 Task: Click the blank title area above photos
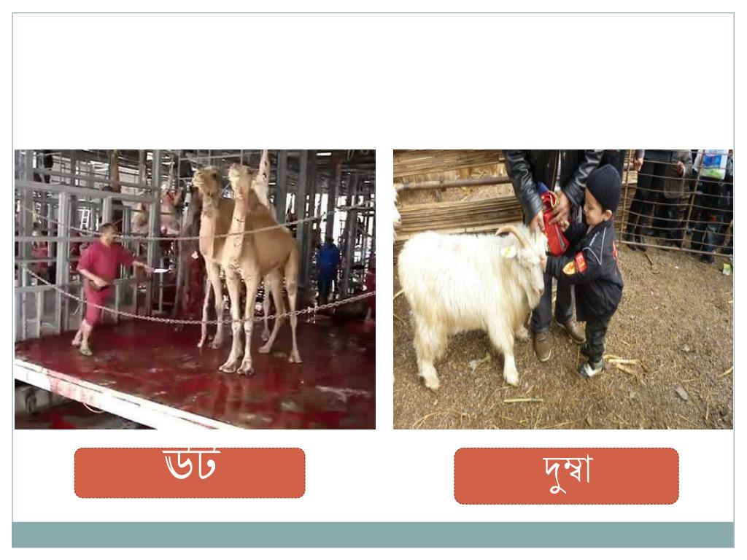coord(373,81)
